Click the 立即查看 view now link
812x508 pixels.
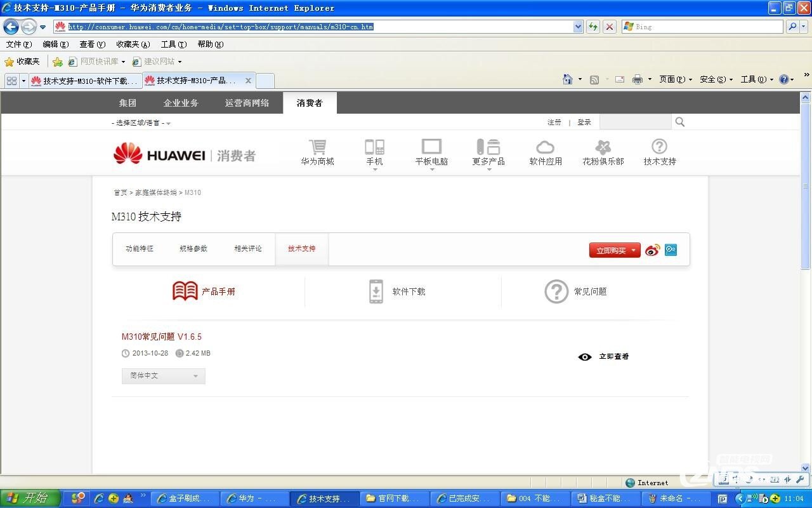[614, 357]
